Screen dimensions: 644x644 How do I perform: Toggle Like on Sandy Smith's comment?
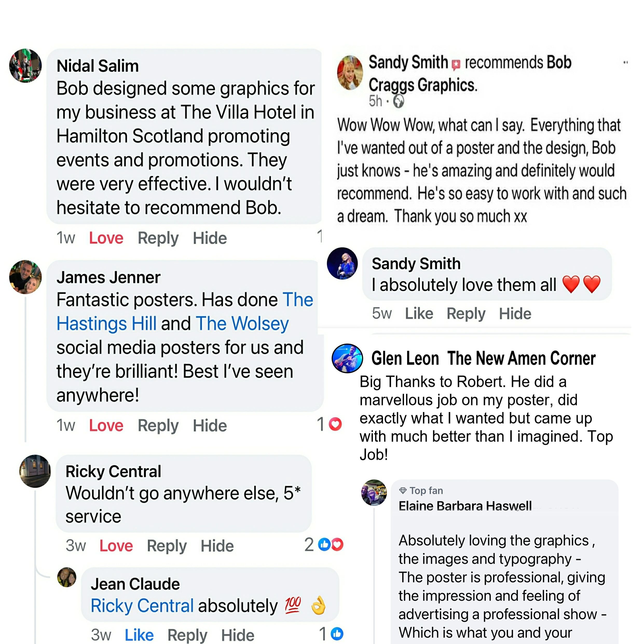419,313
